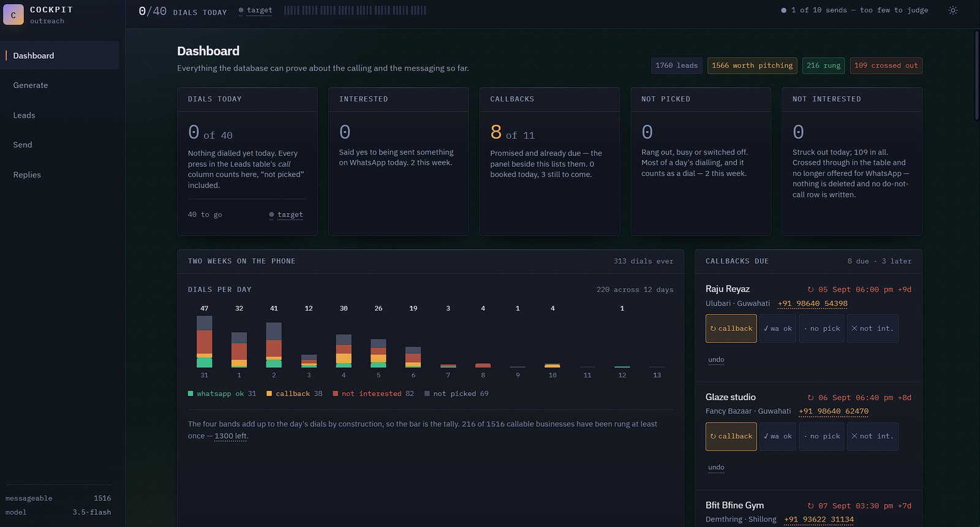Click the red not interested legend swatch

pyautogui.click(x=336, y=393)
